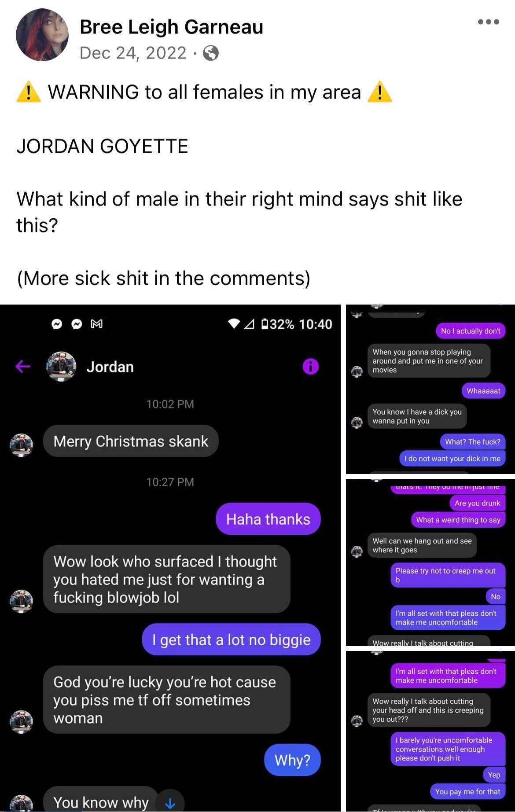Click the 'I get that a lot no biggie' bubble
The image size is (515, 812).
[231, 639]
